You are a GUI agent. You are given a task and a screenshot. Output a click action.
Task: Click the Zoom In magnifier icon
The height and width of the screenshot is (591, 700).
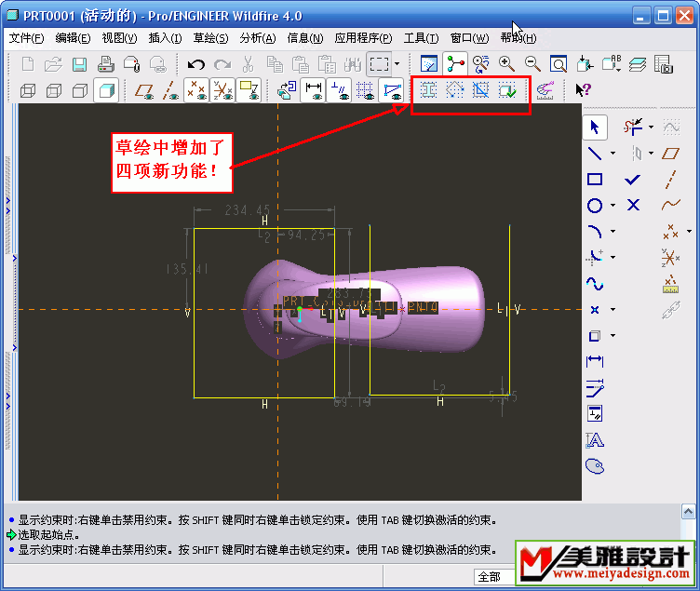pyautogui.click(x=506, y=64)
